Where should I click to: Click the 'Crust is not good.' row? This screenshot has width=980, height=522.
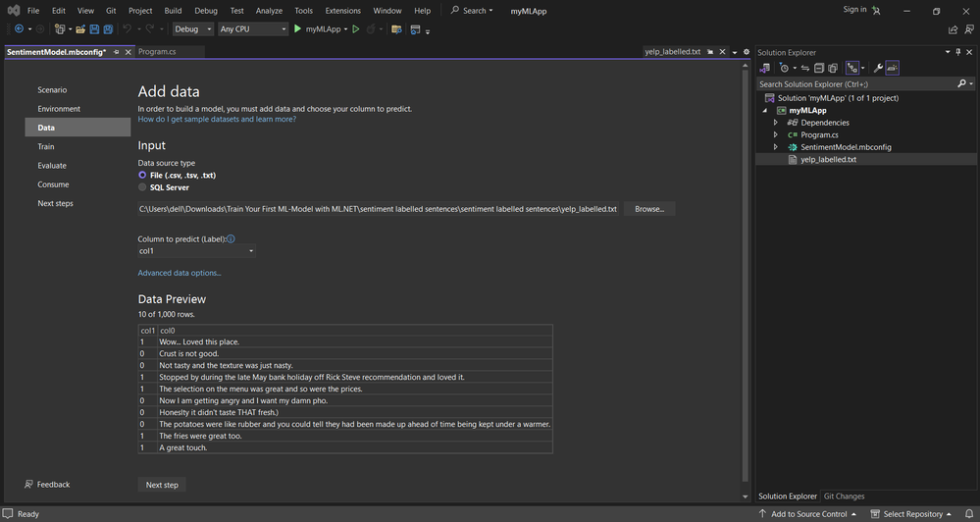tap(345, 354)
